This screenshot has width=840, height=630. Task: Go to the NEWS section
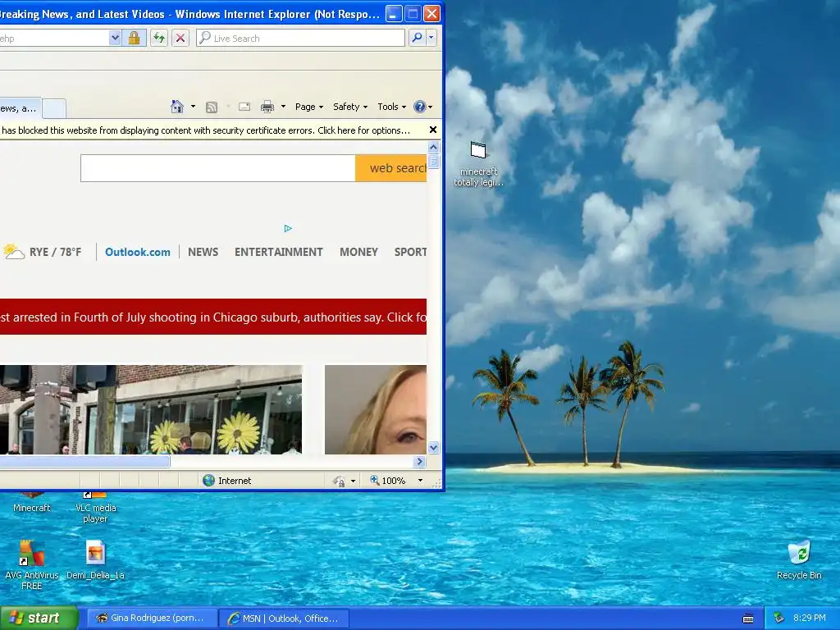203,252
